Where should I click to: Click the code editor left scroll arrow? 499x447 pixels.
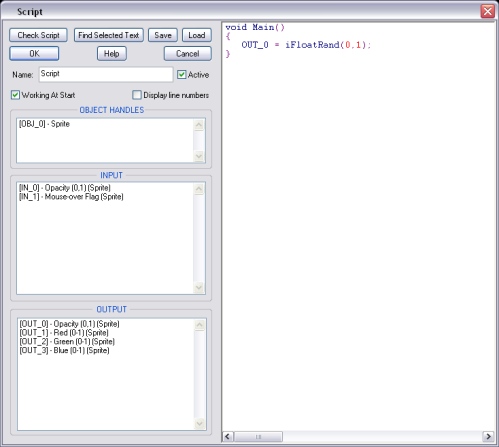[228, 436]
